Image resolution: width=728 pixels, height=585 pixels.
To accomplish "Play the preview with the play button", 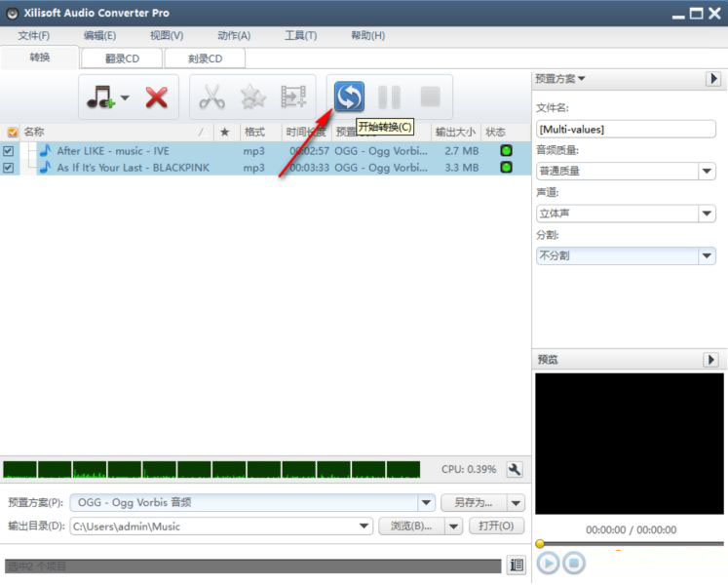I will 548,564.
